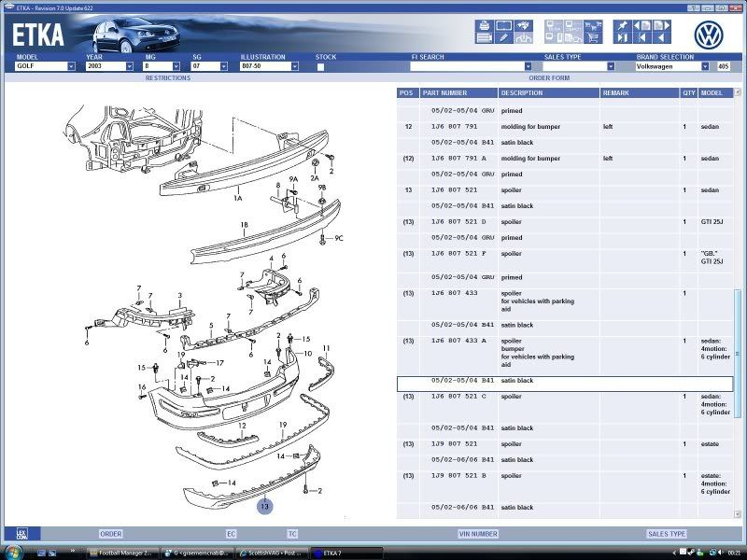Go to the next page with the right-arrow page icon
This screenshot has height=560, width=747.
pos(662,26)
